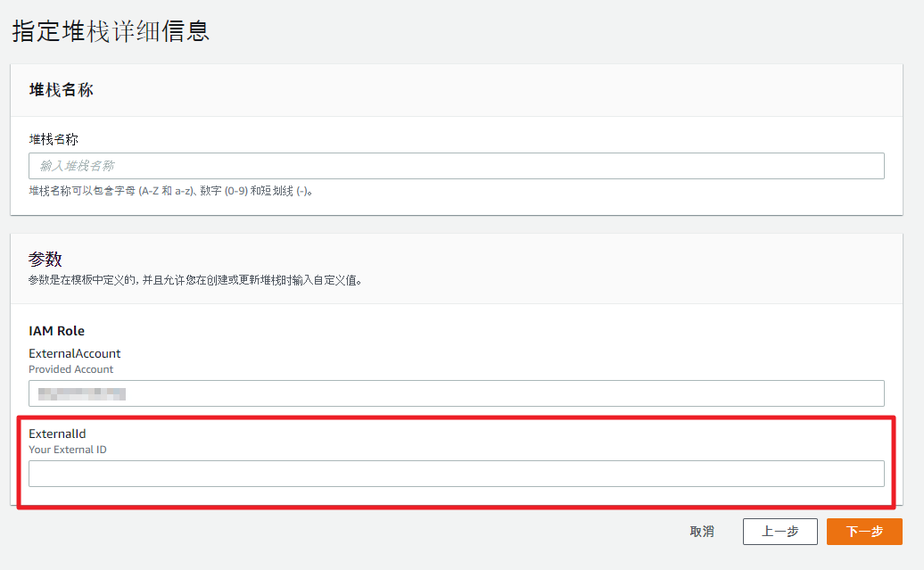This screenshot has width=924, height=570.
Task: Click the stack name character rules hint
Action: point(171,191)
